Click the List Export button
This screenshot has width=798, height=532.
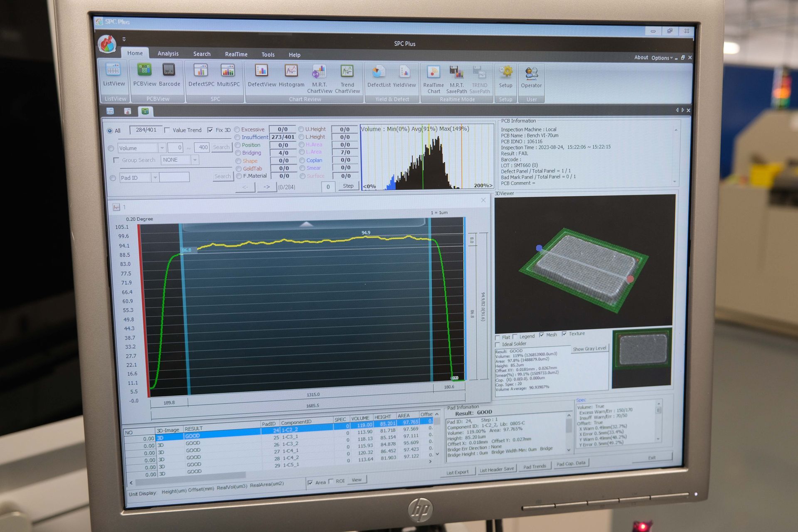click(x=457, y=472)
